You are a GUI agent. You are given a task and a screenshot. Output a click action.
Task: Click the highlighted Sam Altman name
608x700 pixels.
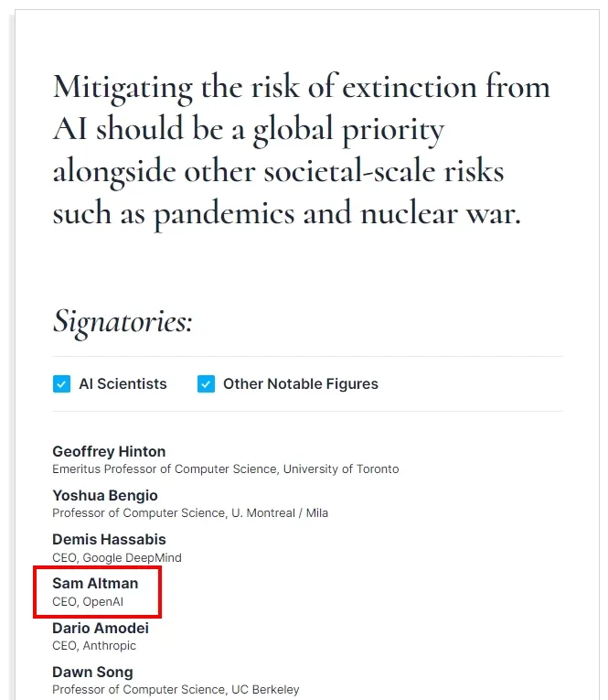(95, 584)
